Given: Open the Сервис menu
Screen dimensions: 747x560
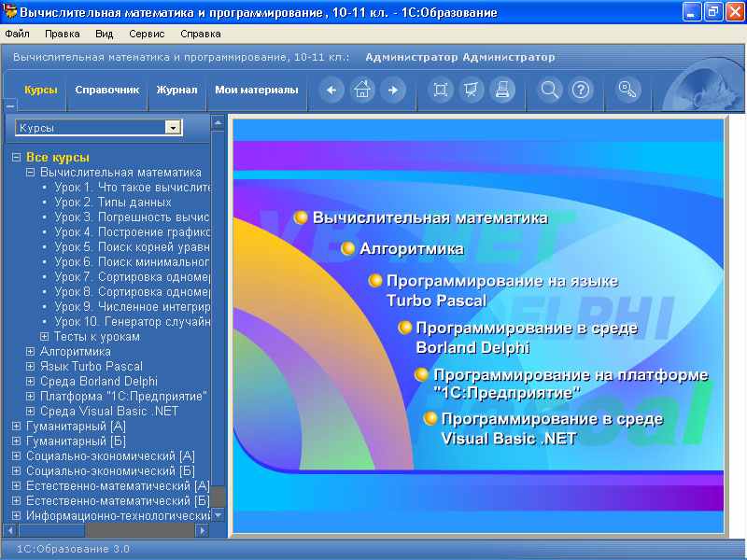Looking at the screenshot, I should [147, 34].
